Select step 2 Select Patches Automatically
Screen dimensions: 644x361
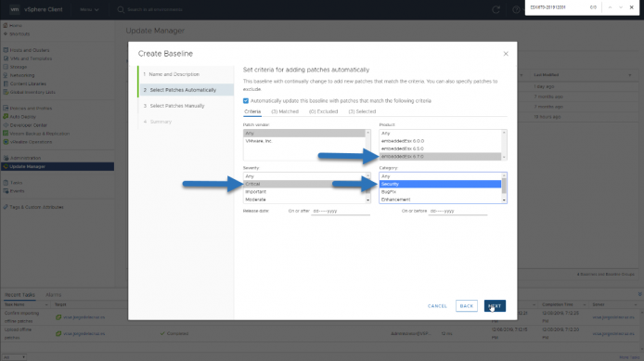[187, 90]
